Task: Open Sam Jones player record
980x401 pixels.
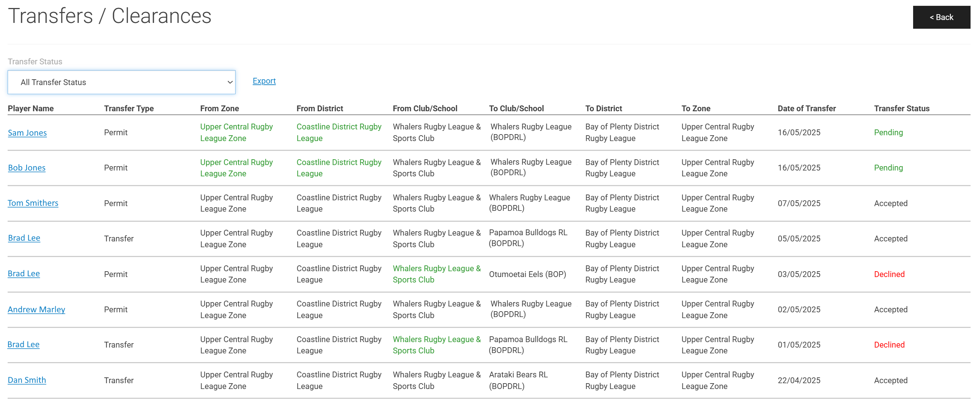Action: 27,133
